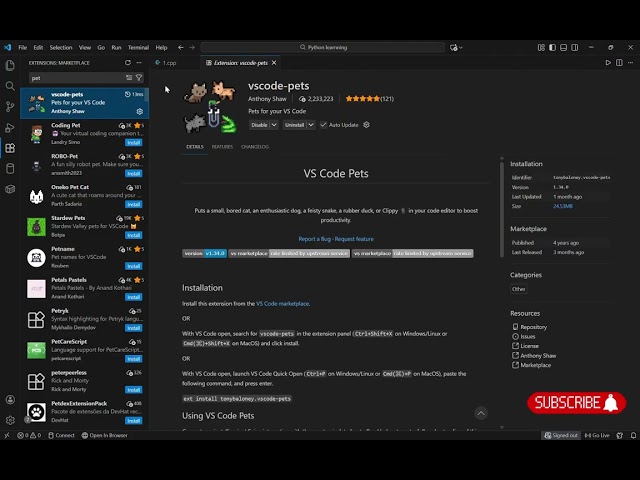Open the Copilot dropdown chevron in title bar

(461, 47)
